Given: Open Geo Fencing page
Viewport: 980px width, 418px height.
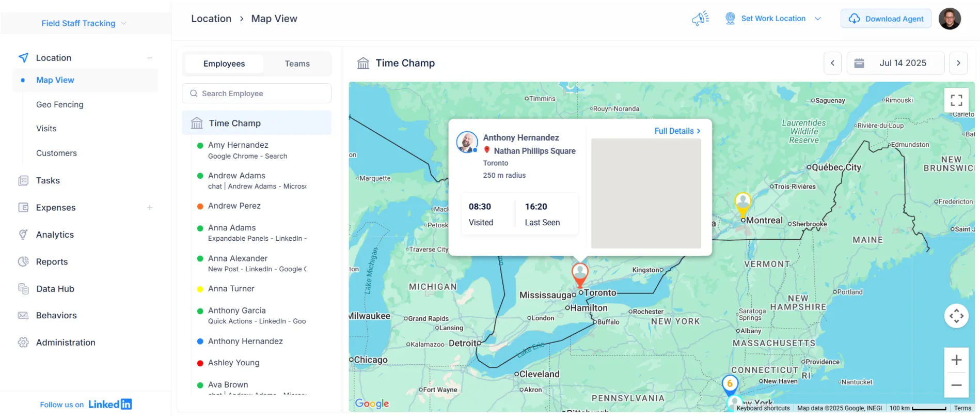Looking at the screenshot, I should coord(60,104).
